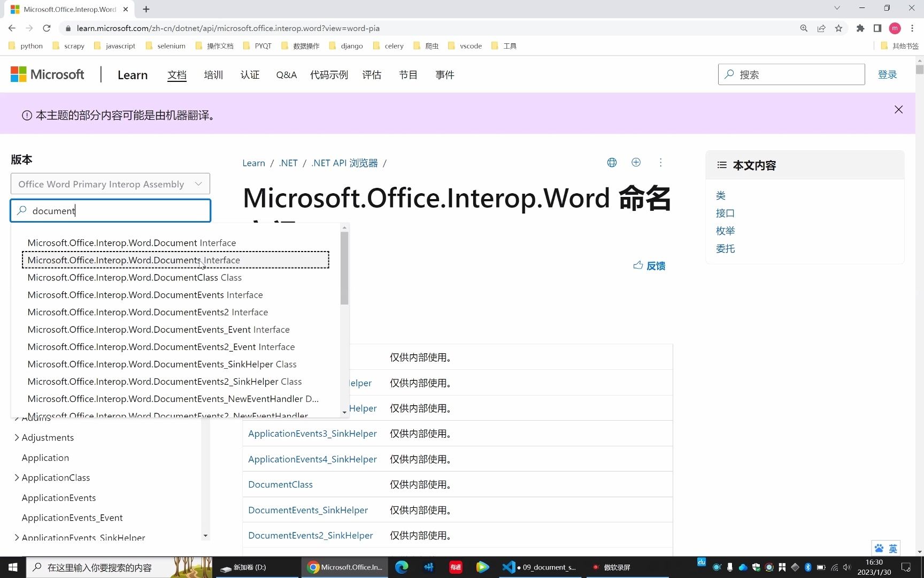Open the Q&A navigation item

(x=286, y=75)
